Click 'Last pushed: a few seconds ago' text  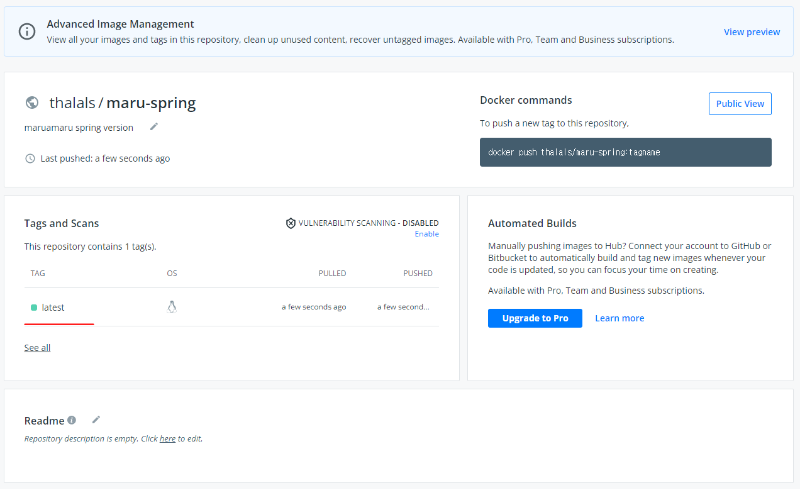click(105, 159)
